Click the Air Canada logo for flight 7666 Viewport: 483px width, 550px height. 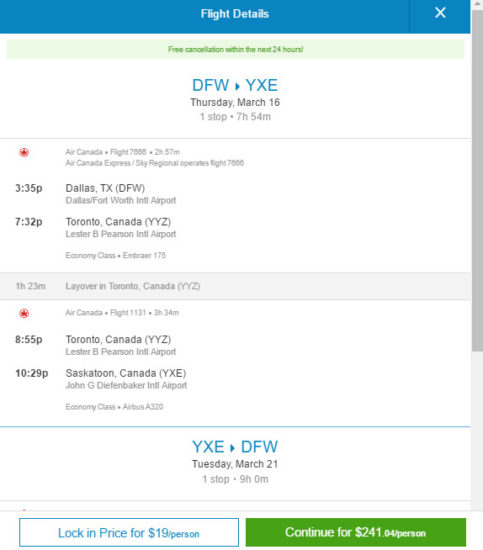pyautogui.click(x=24, y=152)
